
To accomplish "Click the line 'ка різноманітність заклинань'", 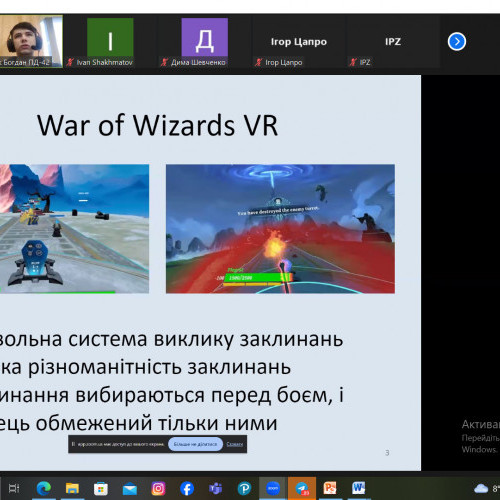I will point(145,367).
